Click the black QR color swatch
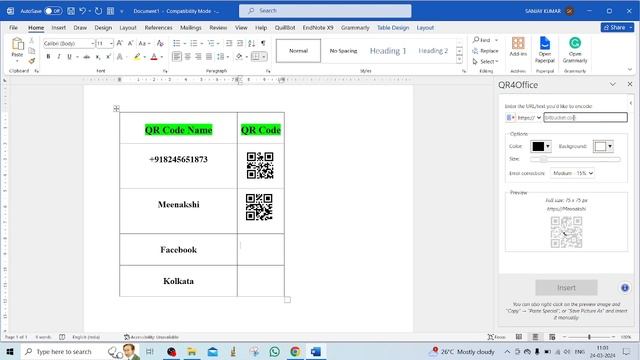The width and height of the screenshot is (640, 360). point(538,146)
